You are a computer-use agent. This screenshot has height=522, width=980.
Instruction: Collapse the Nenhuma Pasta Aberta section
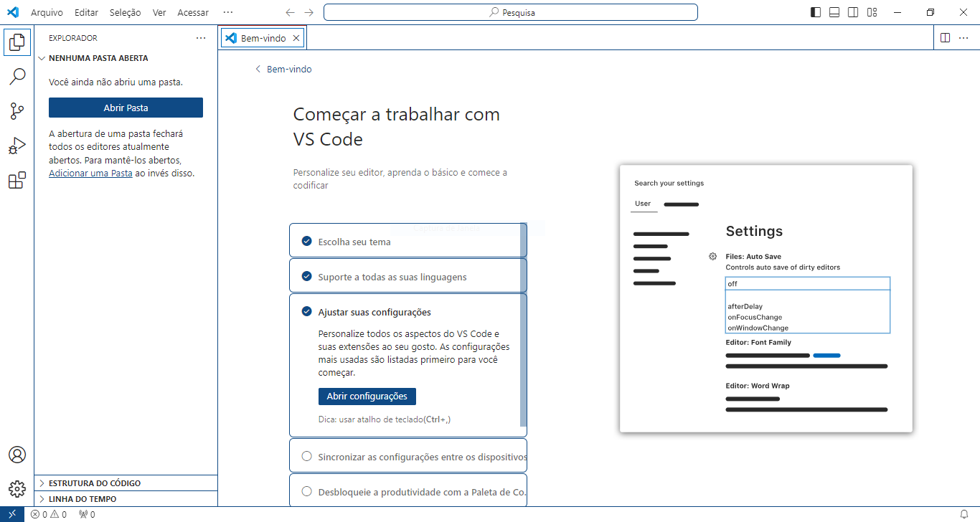pos(126,58)
